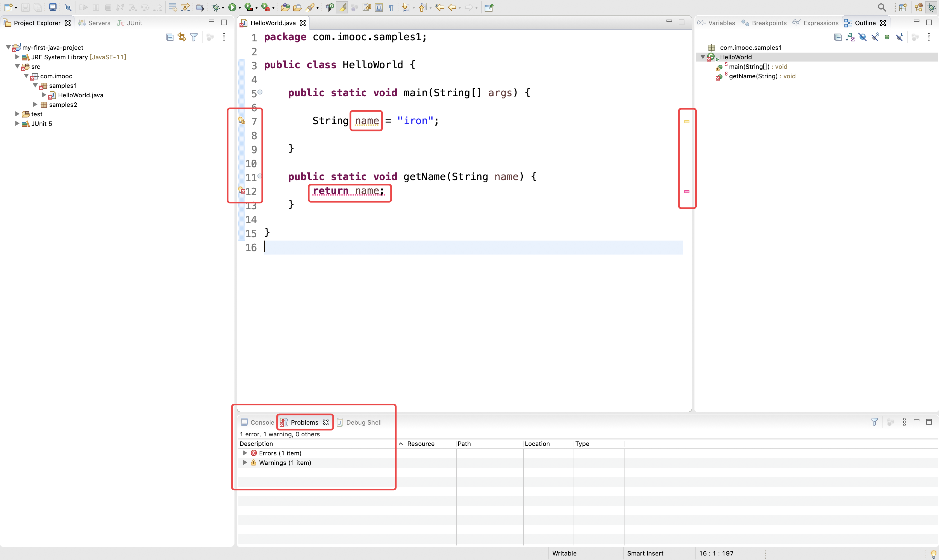Collapse All in Outline view
The width and height of the screenshot is (939, 560).
838,37
